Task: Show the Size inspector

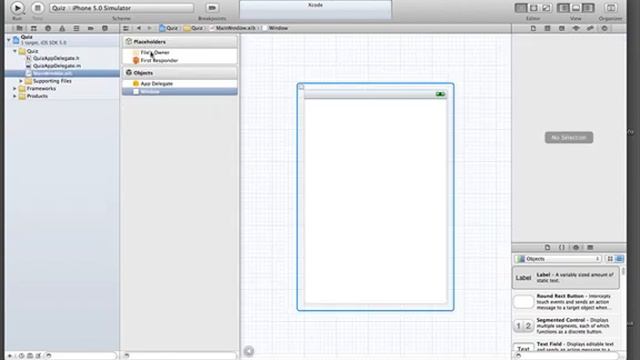Action: (x=590, y=28)
